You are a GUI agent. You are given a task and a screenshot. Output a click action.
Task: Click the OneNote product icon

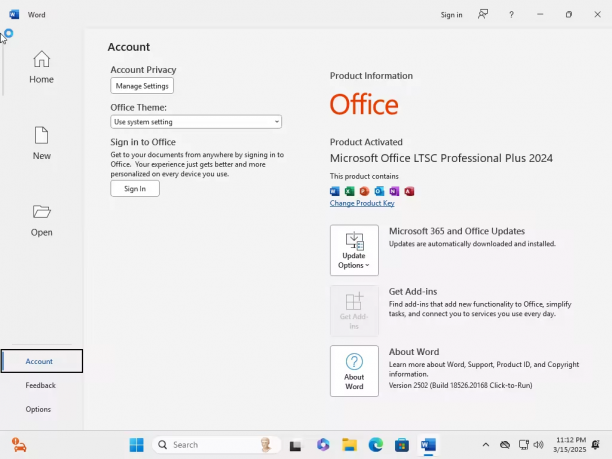pyautogui.click(x=394, y=191)
